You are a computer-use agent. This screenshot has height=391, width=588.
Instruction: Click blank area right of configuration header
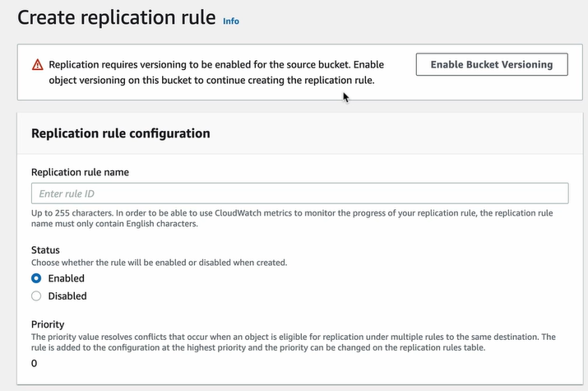pyautogui.click(x=394, y=133)
